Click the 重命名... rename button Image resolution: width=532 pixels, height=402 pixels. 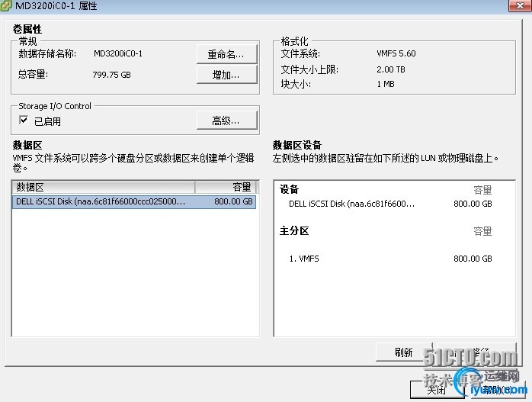pos(226,54)
